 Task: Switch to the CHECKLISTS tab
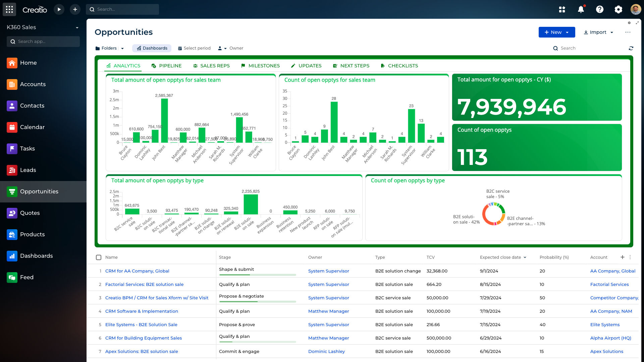click(x=399, y=66)
